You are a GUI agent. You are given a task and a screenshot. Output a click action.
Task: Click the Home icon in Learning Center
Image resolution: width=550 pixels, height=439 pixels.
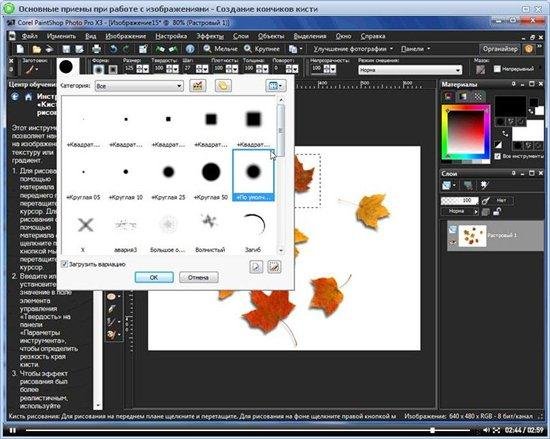coord(28,97)
